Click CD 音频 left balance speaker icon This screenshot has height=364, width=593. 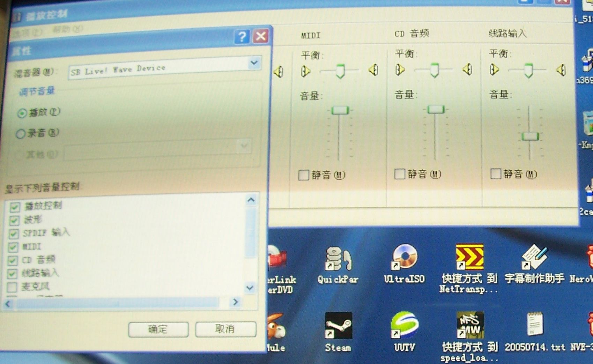click(399, 69)
